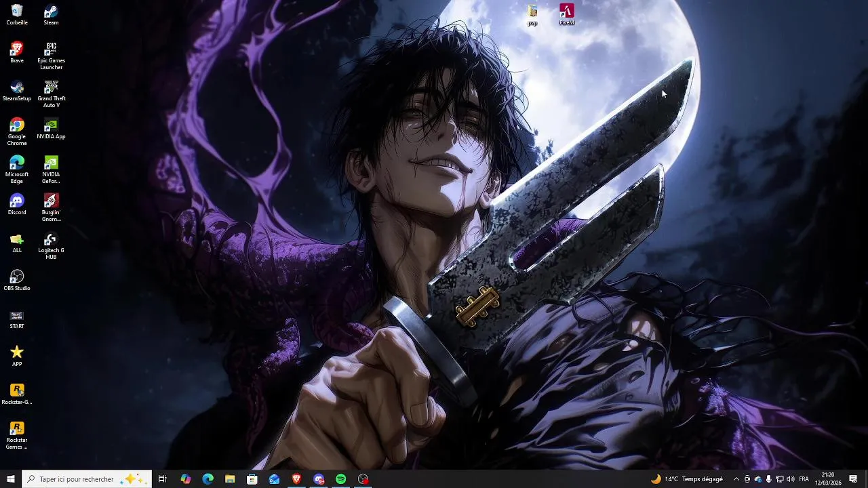Select the APP star-shaped desktop icon

[17, 357]
